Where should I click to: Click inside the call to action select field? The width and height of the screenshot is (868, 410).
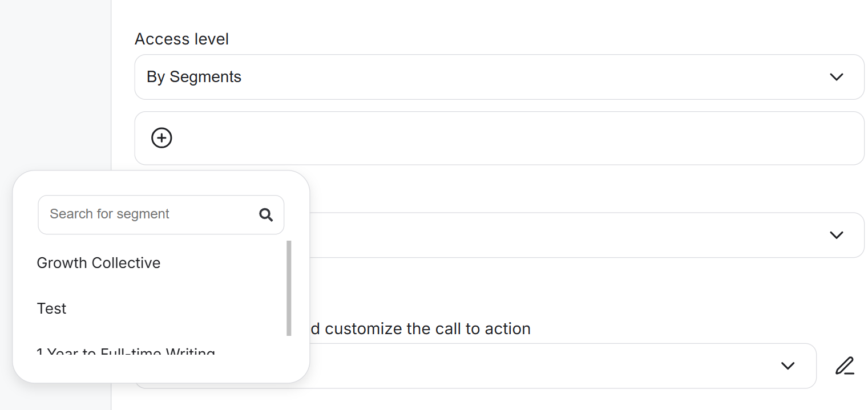point(542,366)
